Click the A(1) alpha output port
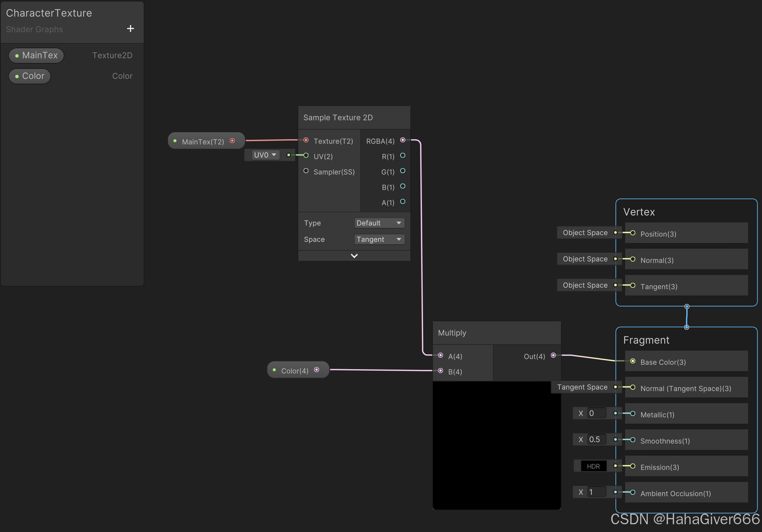The height and width of the screenshot is (532, 762). [x=403, y=202]
